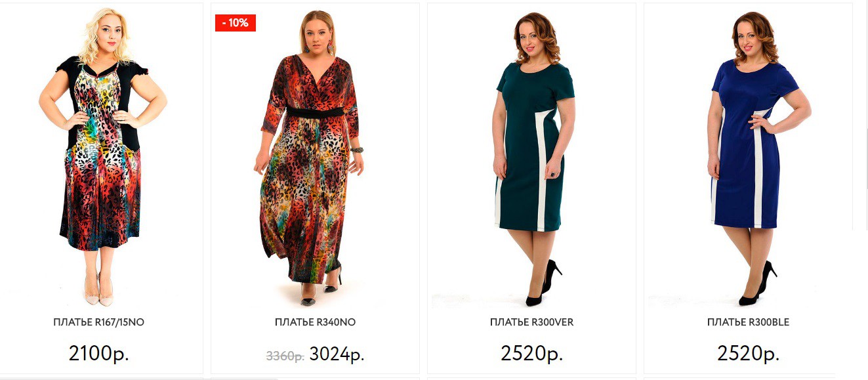
Task: Click the 2100р. price
Action: pos(99,353)
